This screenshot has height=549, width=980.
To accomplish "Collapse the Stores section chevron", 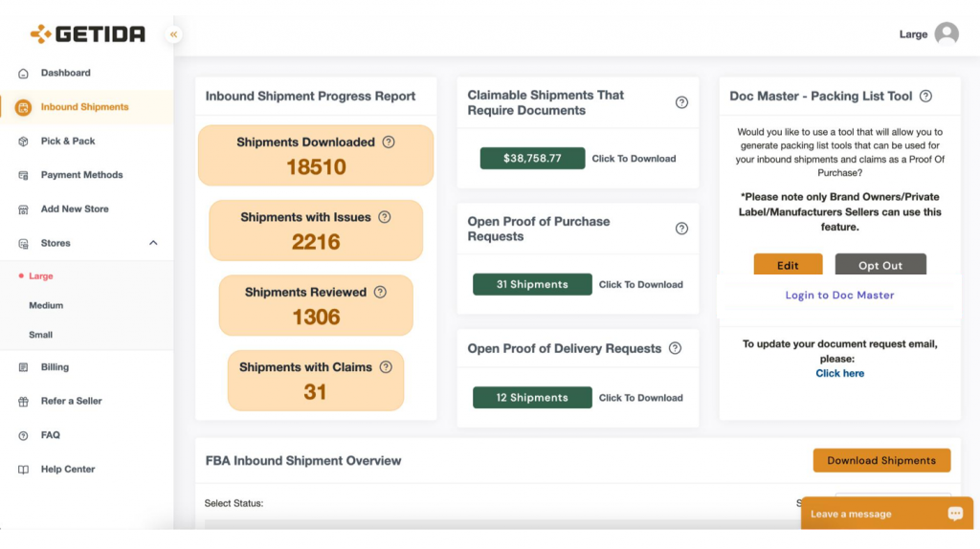I will (x=153, y=243).
